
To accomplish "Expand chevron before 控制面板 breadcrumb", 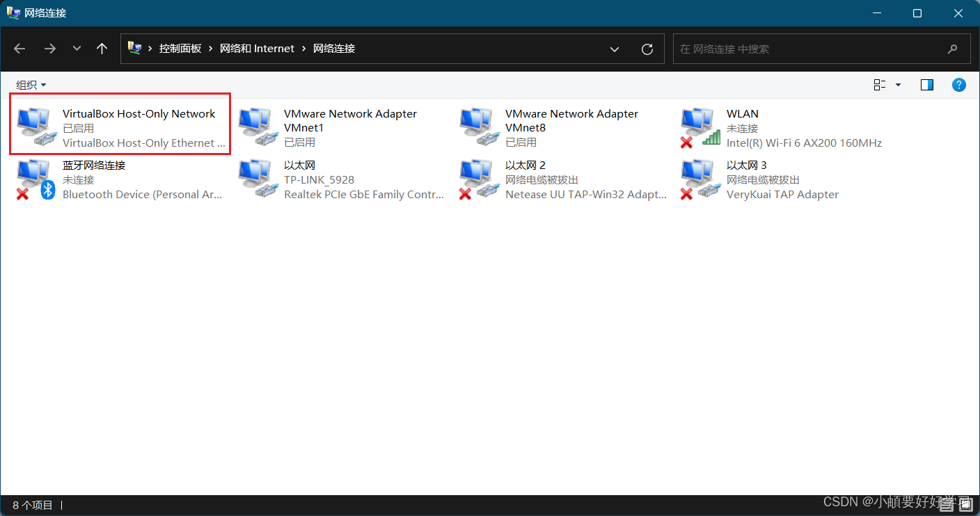I will pos(150,49).
